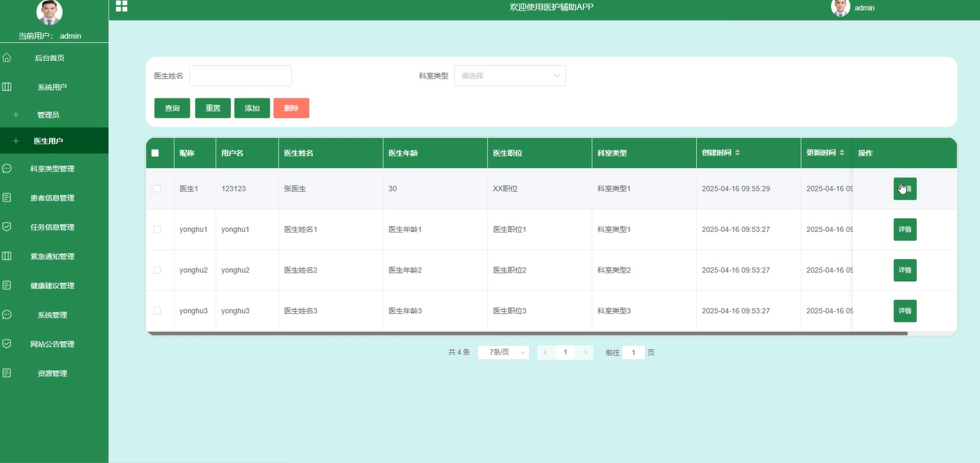This screenshot has width=980, height=463.
Task: Open 详情 for 医生姓名2 row
Action: click(905, 270)
